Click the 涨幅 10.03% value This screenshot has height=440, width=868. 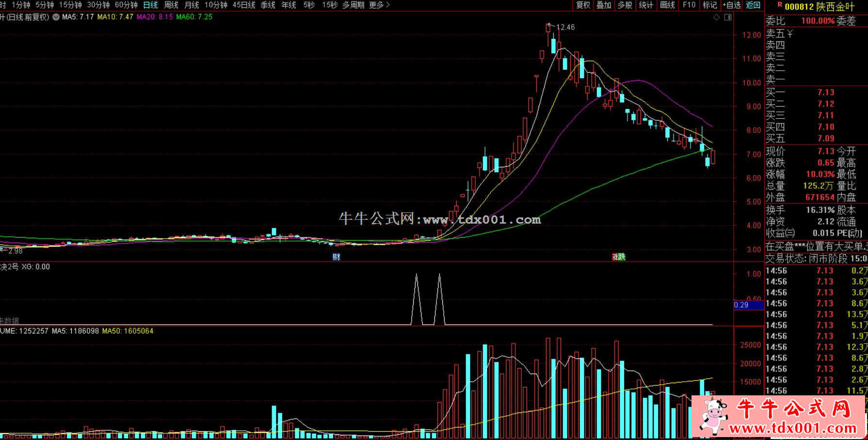[820, 174]
